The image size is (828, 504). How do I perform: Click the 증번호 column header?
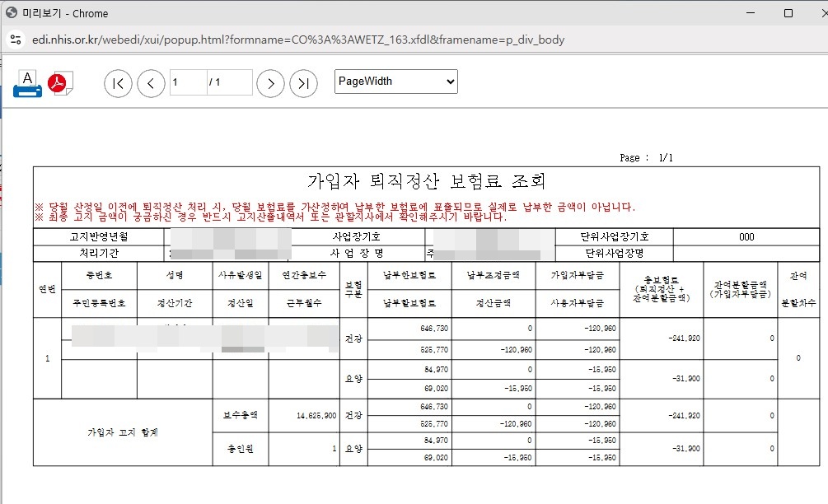[x=99, y=275]
